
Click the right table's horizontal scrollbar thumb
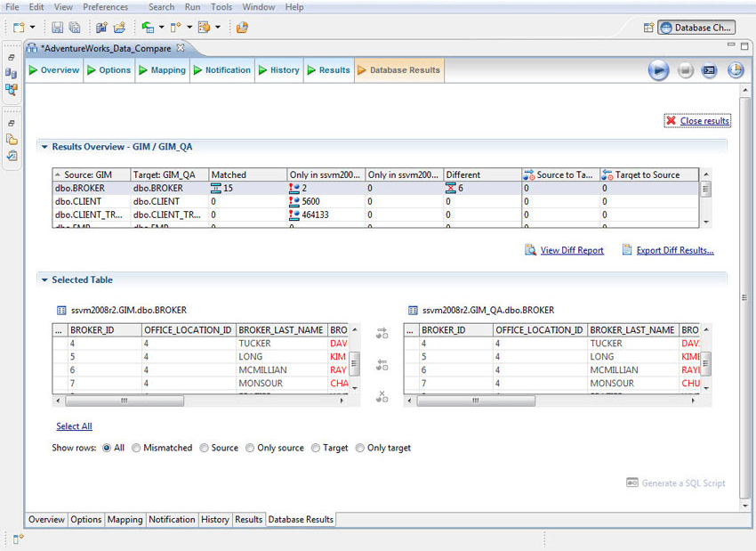coord(476,401)
